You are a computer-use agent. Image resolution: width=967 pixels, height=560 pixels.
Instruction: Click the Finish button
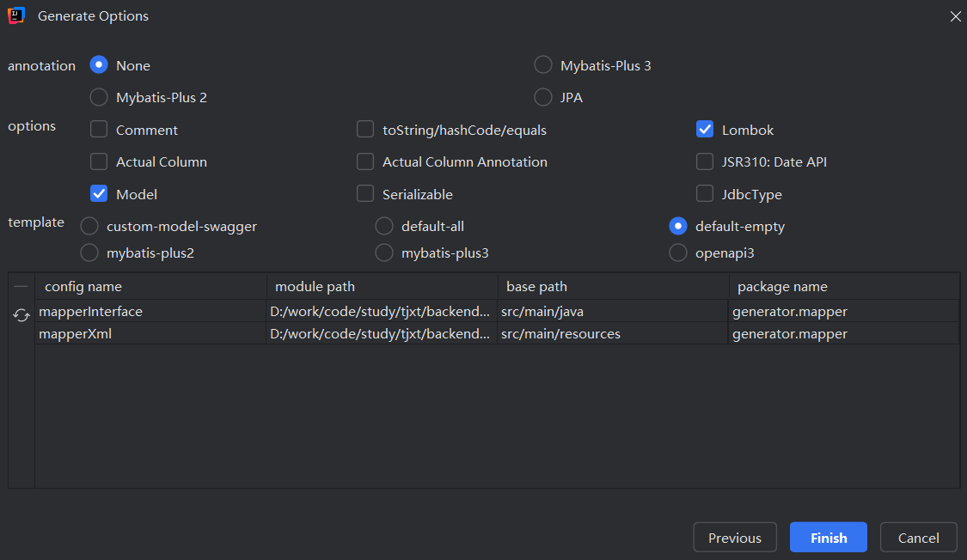(x=829, y=537)
